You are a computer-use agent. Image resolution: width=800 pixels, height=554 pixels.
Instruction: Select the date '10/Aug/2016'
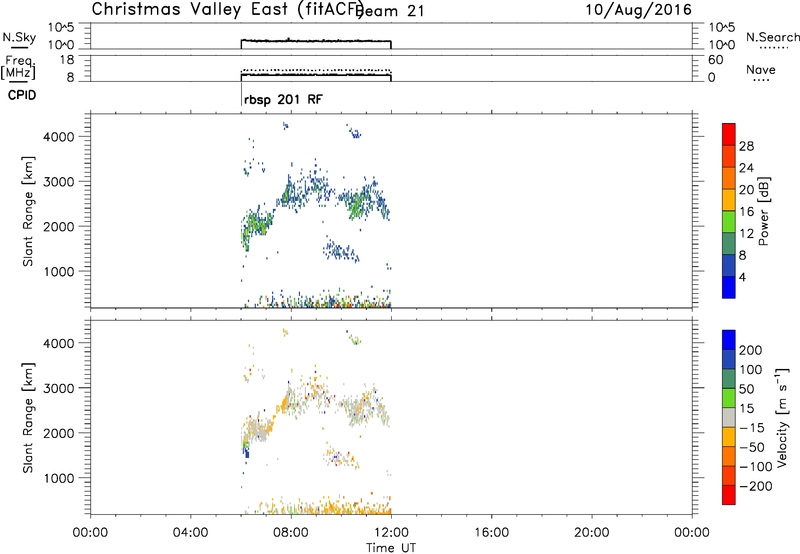point(638,9)
